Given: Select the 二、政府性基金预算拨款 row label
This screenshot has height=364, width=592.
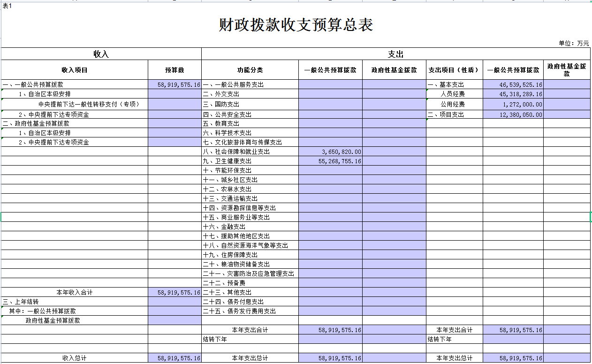Looking at the screenshot, I should coord(36,123).
